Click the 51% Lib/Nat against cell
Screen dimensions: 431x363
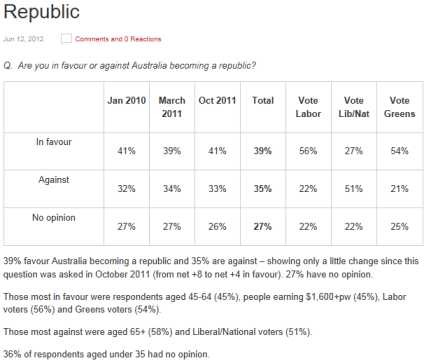[x=354, y=189]
